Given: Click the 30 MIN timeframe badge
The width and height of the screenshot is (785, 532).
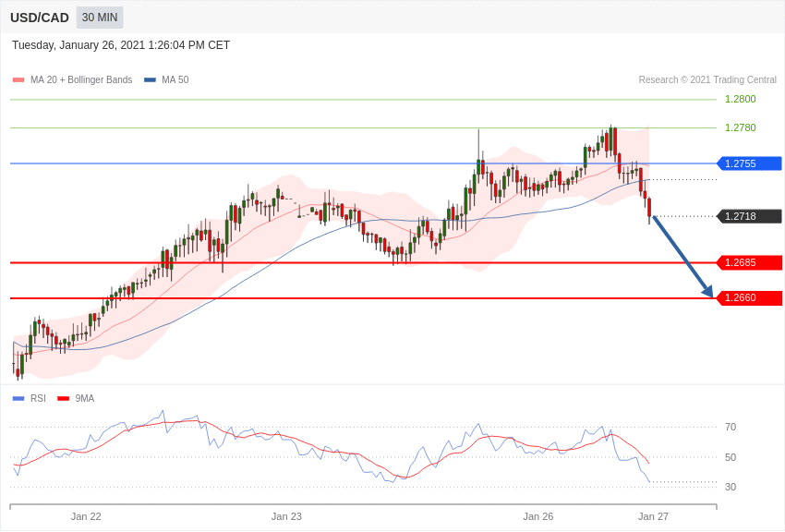Looking at the screenshot, I should click(100, 18).
